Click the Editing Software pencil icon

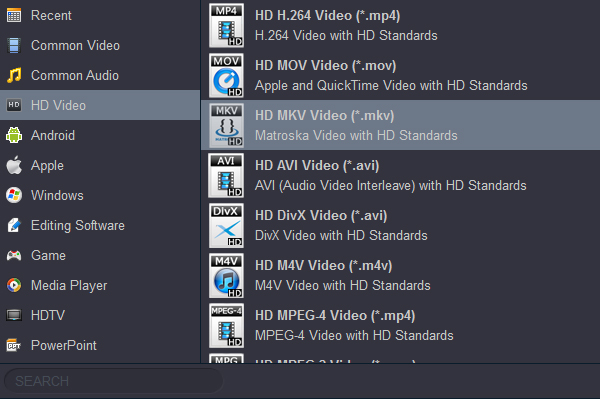14,225
